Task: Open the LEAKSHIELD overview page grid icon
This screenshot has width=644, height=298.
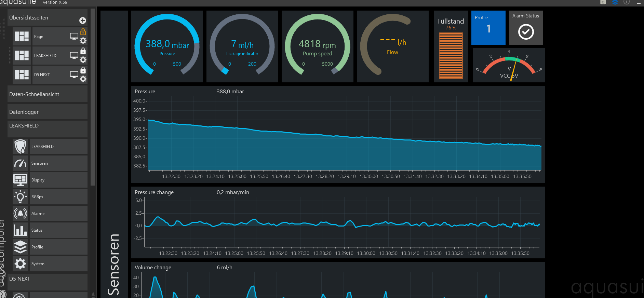Action: 22,56
